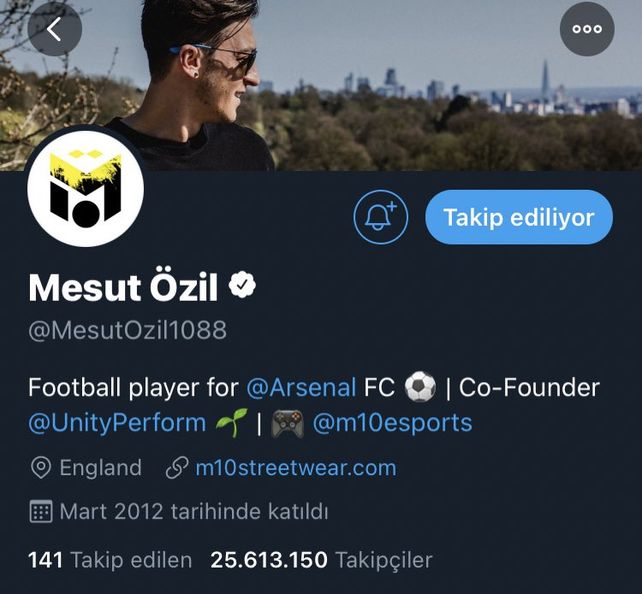The height and width of the screenshot is (594, 642).
Task: Enable notifications with the bell icon
Action: pyautogui.click(x=381, y=217)
